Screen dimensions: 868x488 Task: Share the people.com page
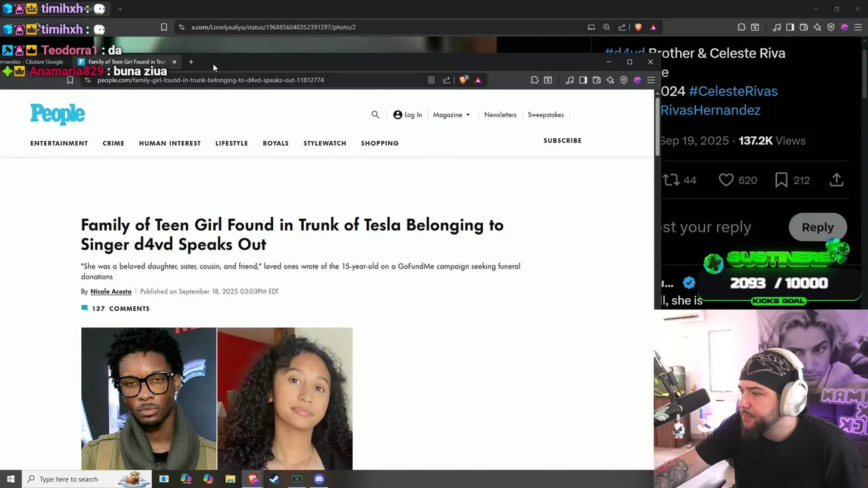446,80
